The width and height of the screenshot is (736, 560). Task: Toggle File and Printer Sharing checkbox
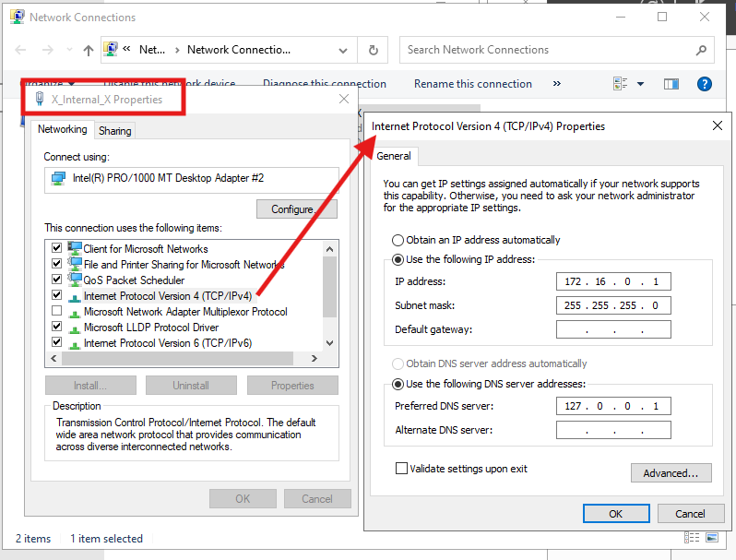coord(57,263)
